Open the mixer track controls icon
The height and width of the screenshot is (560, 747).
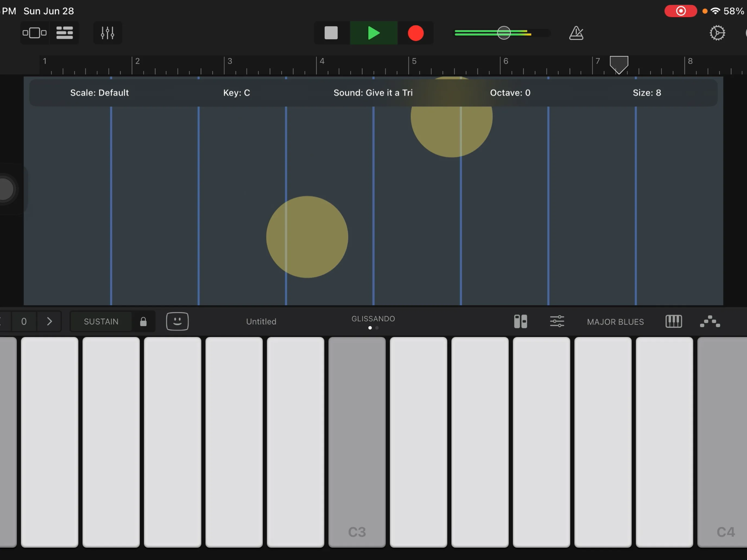click(x=107, y=33)
